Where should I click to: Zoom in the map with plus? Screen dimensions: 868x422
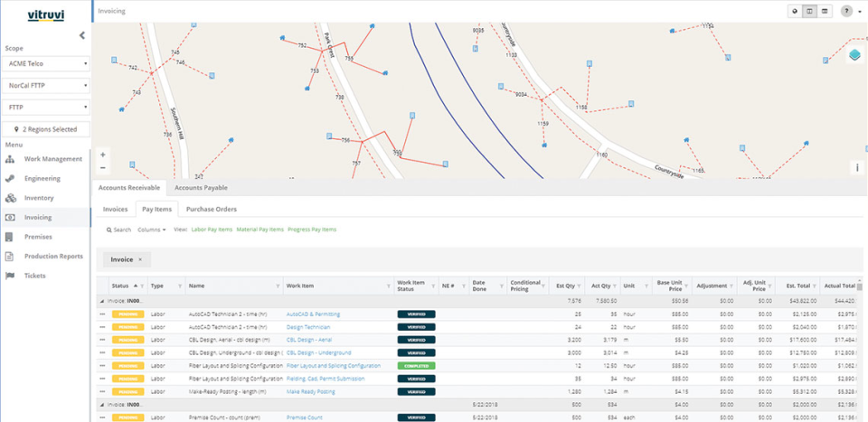point(103,155)
